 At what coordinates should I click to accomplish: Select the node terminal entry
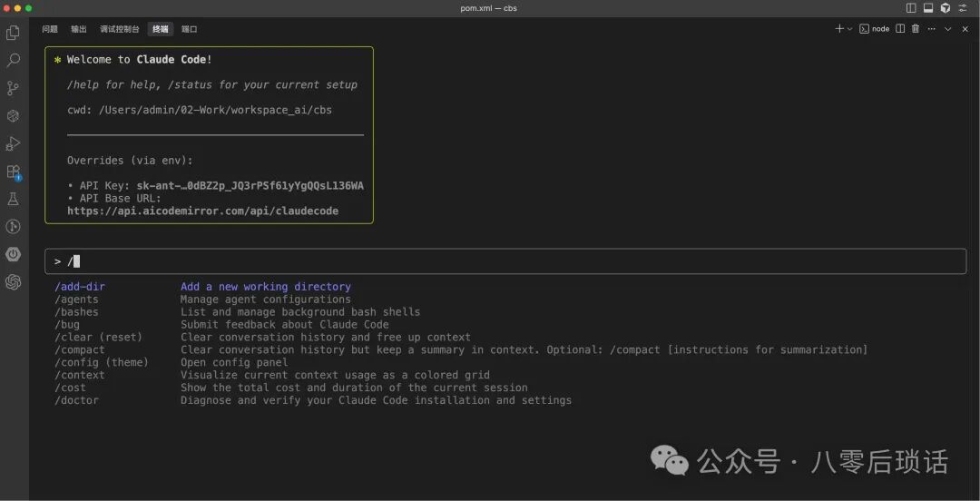click(875, 29)
